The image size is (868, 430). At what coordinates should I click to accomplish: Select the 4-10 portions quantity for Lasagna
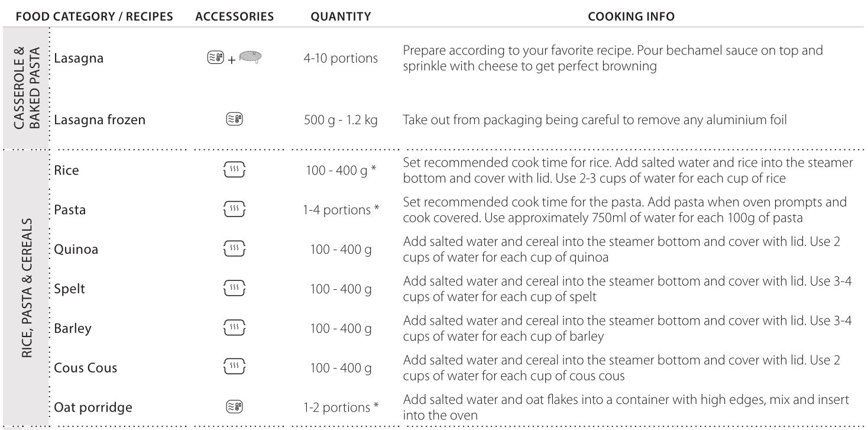point(341,59)
